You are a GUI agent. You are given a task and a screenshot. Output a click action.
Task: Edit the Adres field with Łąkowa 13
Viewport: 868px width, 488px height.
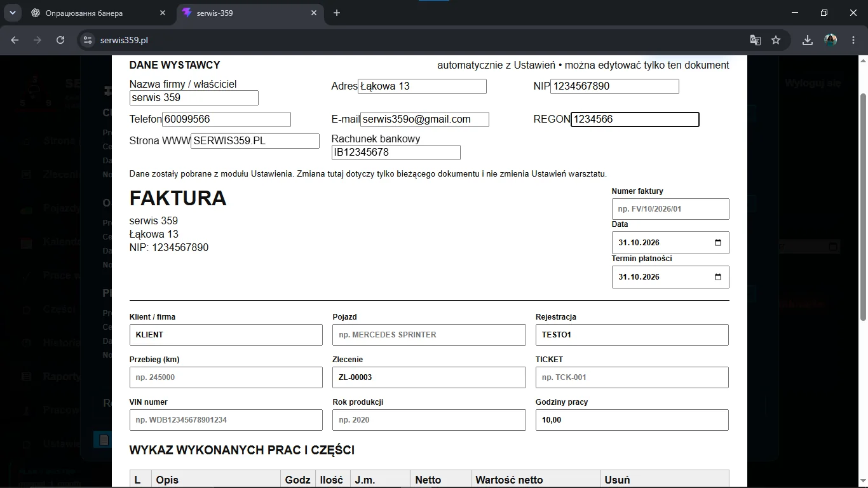click(x=422, y=86)
